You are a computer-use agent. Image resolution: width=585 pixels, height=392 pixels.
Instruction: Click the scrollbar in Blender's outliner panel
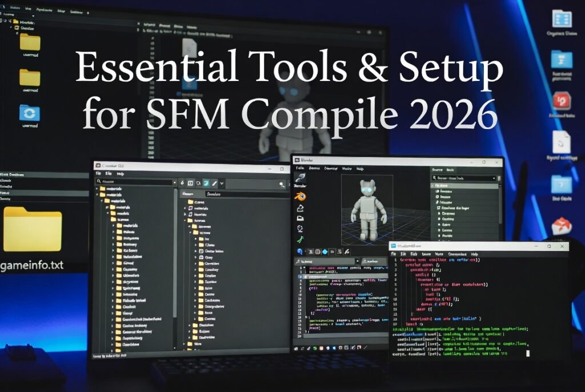[x=500, y=204]
